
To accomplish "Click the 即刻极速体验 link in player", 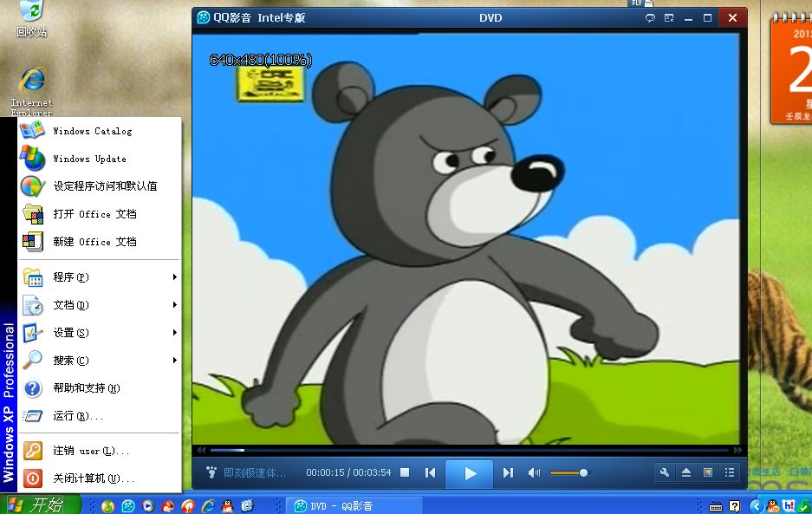I will click(x=254, y=473).
